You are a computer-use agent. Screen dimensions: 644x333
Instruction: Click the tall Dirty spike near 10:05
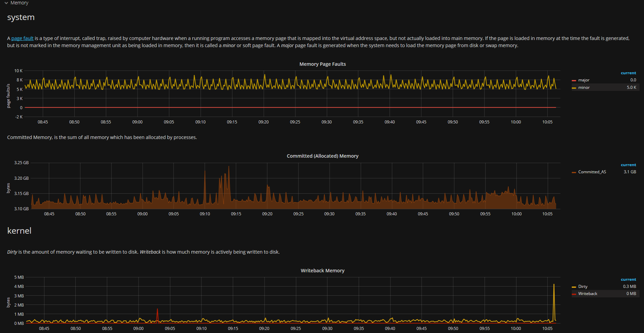(554, 302)
